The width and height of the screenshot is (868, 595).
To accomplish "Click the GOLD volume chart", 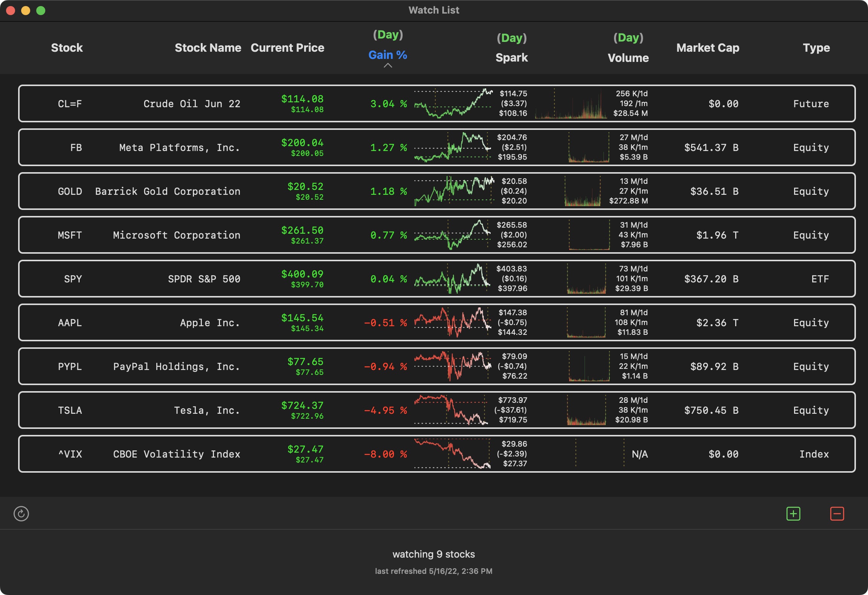I will pyautogui.click(x=583, y=191).
